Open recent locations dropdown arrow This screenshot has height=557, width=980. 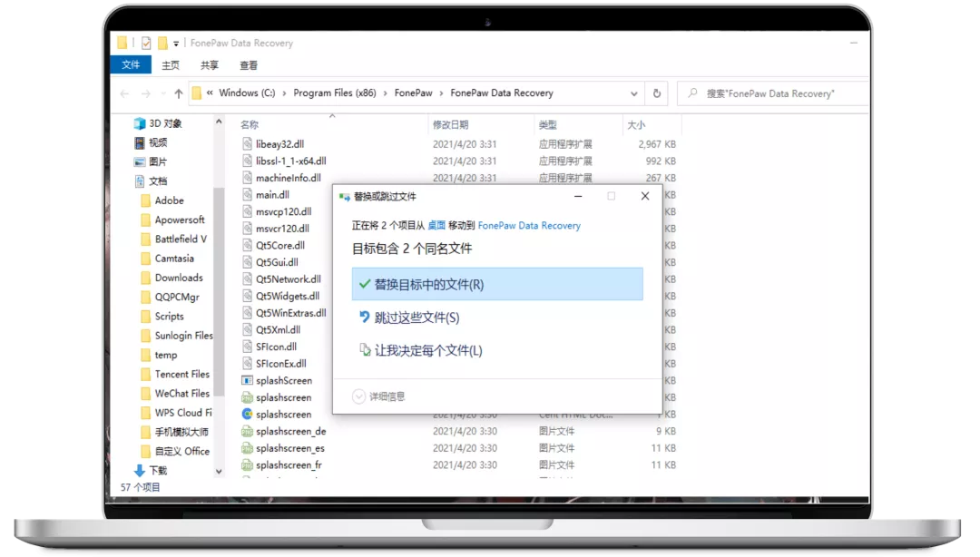tap(163, 93)
